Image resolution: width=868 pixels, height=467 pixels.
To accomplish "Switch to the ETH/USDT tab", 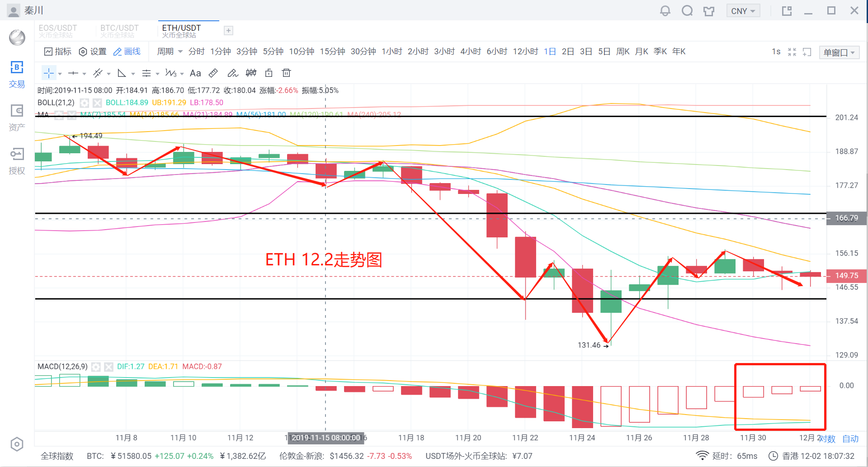I will point(181,31).
